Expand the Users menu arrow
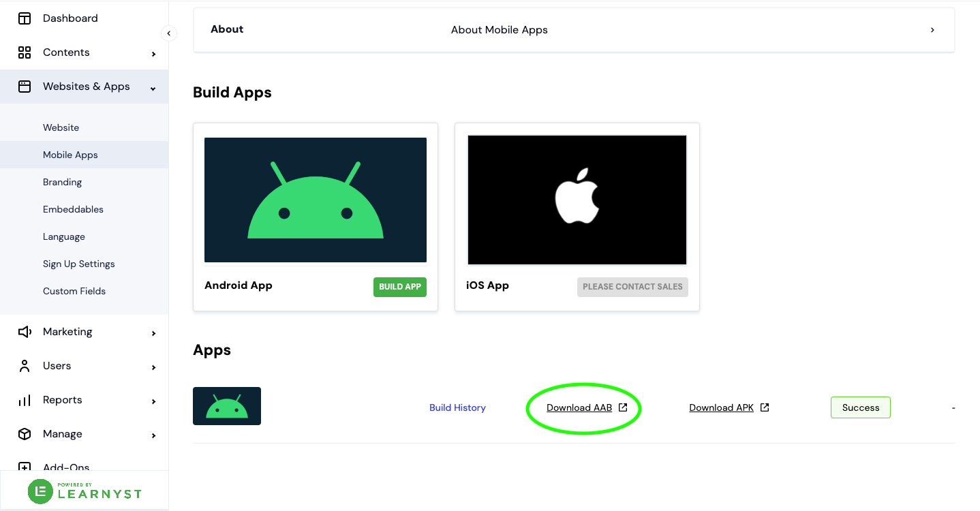 click(x=154, y=367)
